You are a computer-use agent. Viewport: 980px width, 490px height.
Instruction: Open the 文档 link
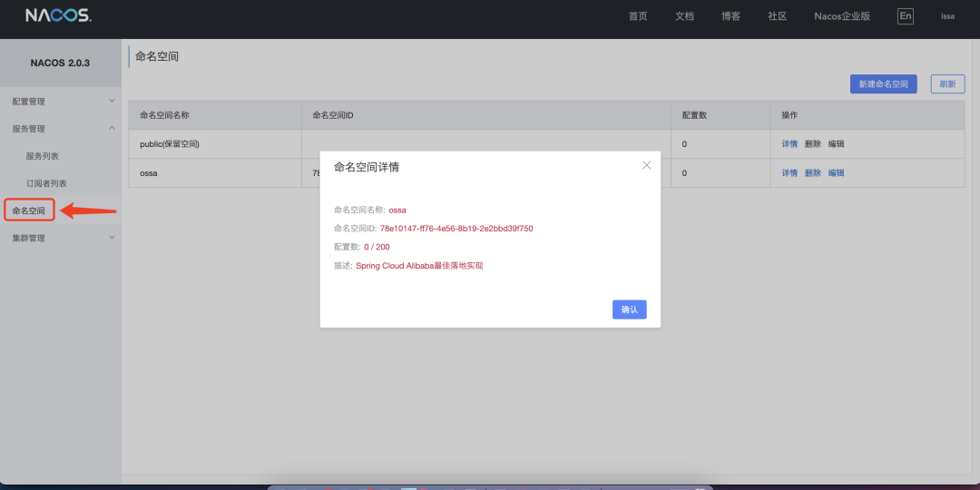coord(684,16)
